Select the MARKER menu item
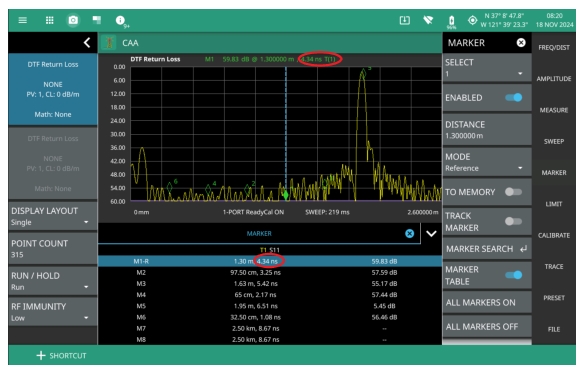 (554, 173)
